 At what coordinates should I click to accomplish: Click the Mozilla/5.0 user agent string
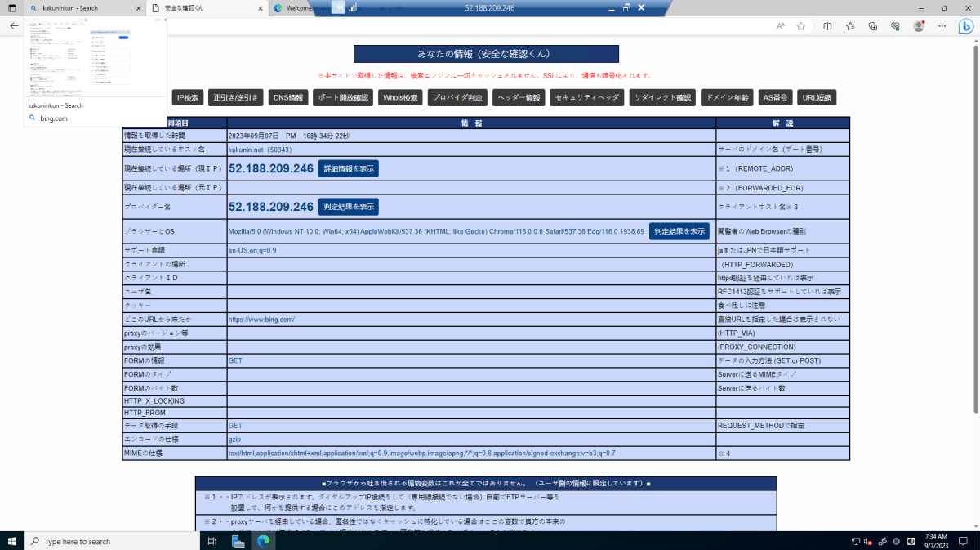click(436, 231)
